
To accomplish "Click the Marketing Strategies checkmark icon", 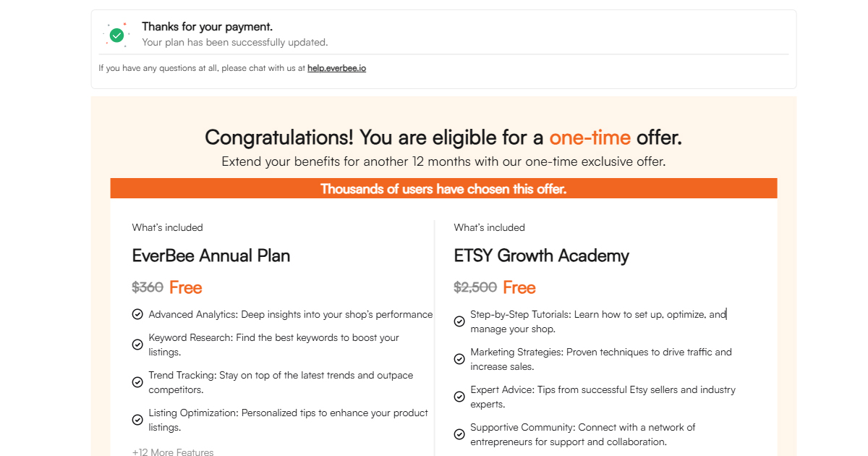I will click(x=459, y=359).
